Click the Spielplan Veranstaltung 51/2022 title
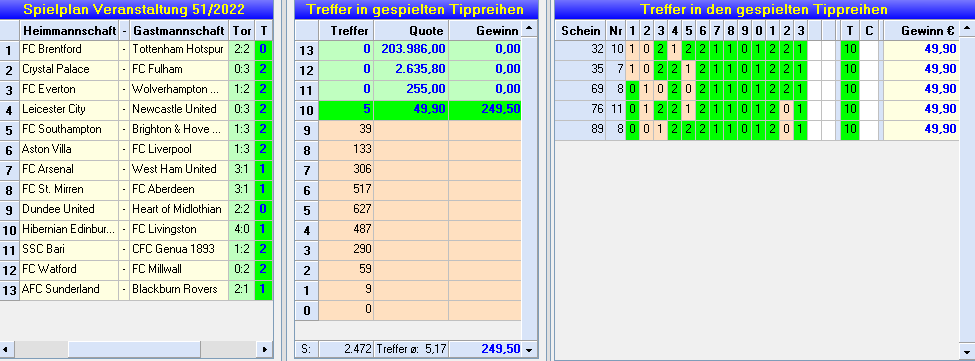The image size is (975, 361). 134,9
